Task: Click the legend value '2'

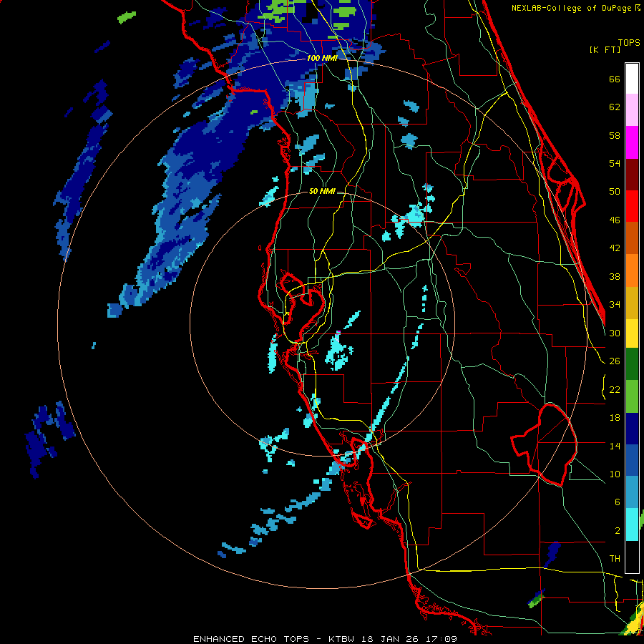Action: (x=617, y=531)
